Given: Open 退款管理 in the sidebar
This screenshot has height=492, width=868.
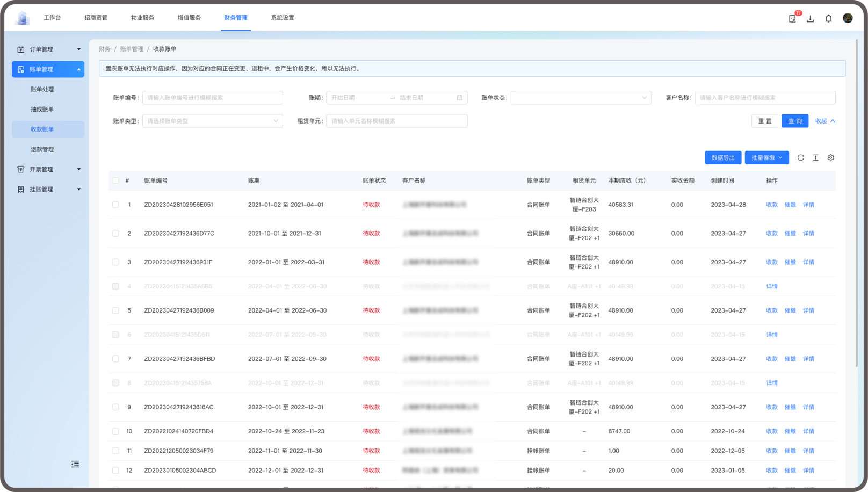Looking at the screenshot, I should point(42,149).
